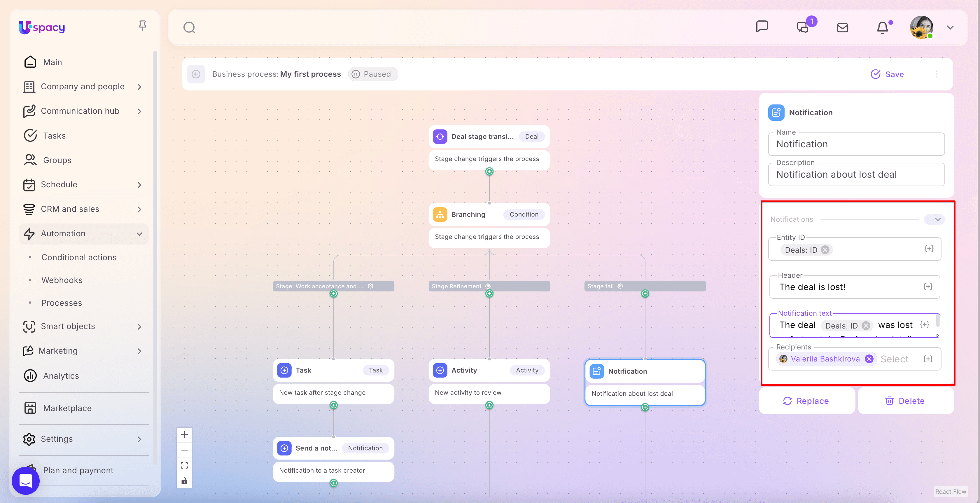Click the fit-view icon on canvas controls

(184, 465)
